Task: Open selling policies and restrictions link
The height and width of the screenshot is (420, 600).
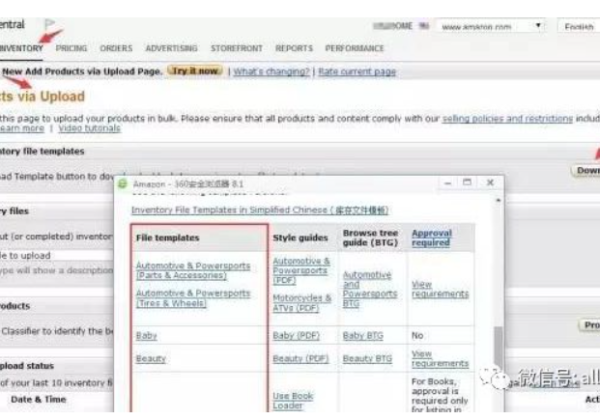Action: [507, 119]
